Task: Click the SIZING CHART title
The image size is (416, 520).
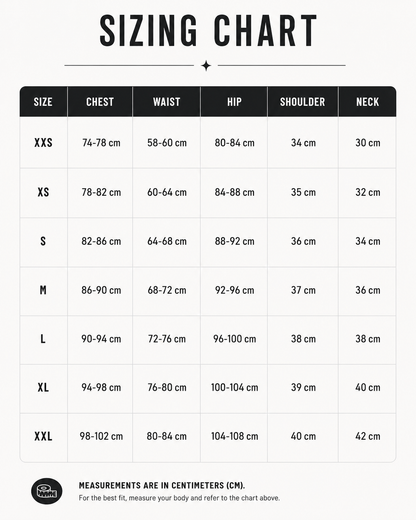Action: pyautogui.click(x=208, y=30)
